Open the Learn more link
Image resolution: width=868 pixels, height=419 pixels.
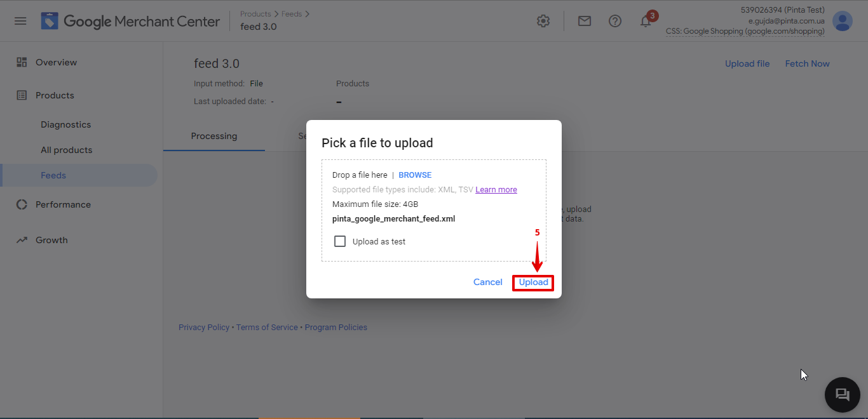pos(496,189)
